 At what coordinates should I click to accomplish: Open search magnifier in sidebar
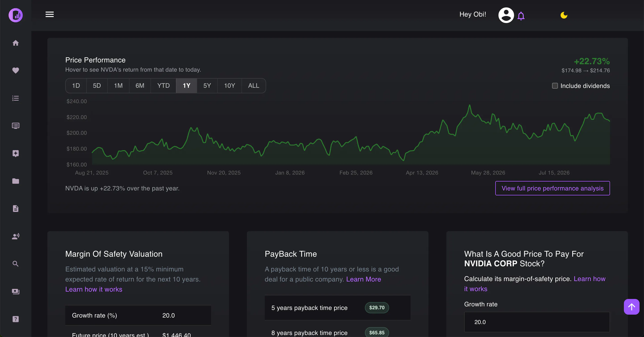click(15, 264)
